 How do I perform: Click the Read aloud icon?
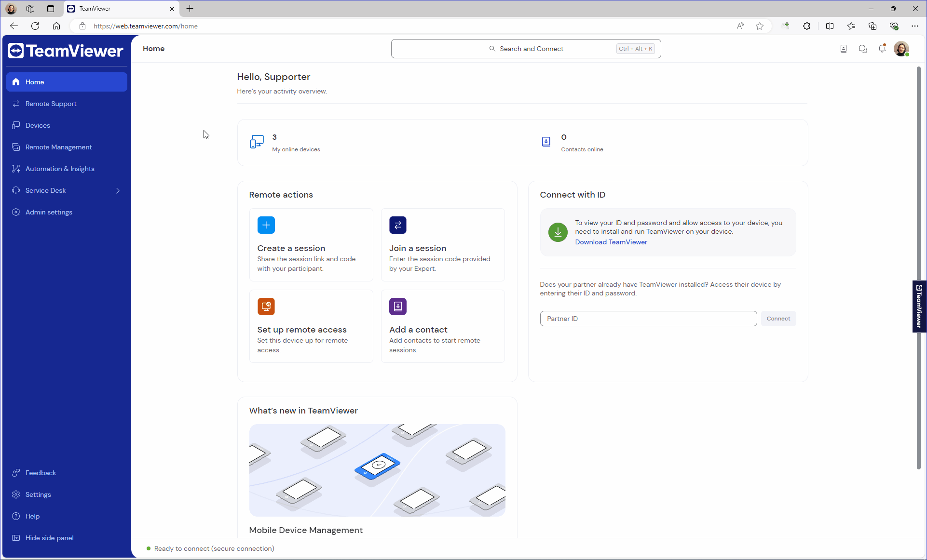point(740,26)
